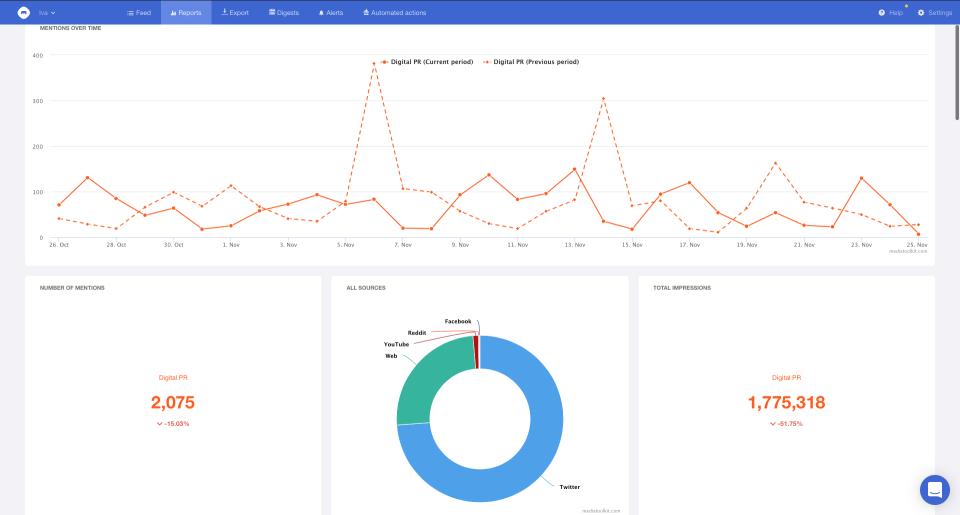
Task: Click Digital PR label in impressions card
Action: tap(787, 378)
